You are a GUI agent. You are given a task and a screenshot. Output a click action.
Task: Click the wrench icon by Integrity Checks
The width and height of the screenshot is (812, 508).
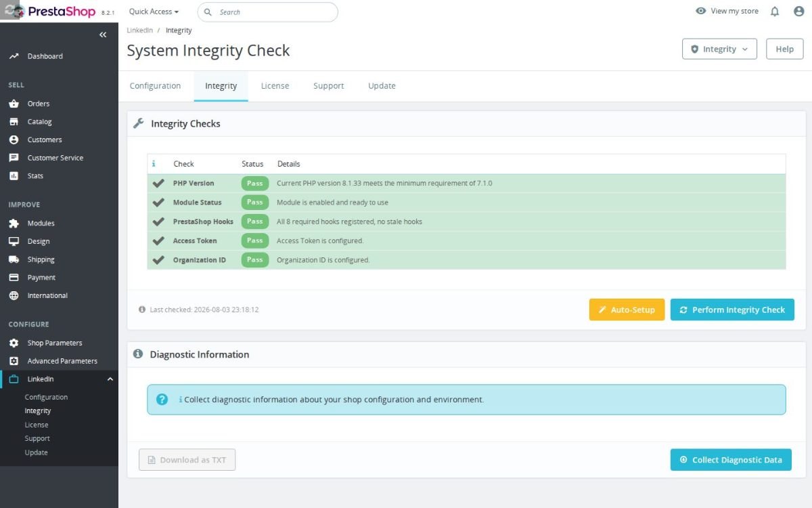click(139, 123)
